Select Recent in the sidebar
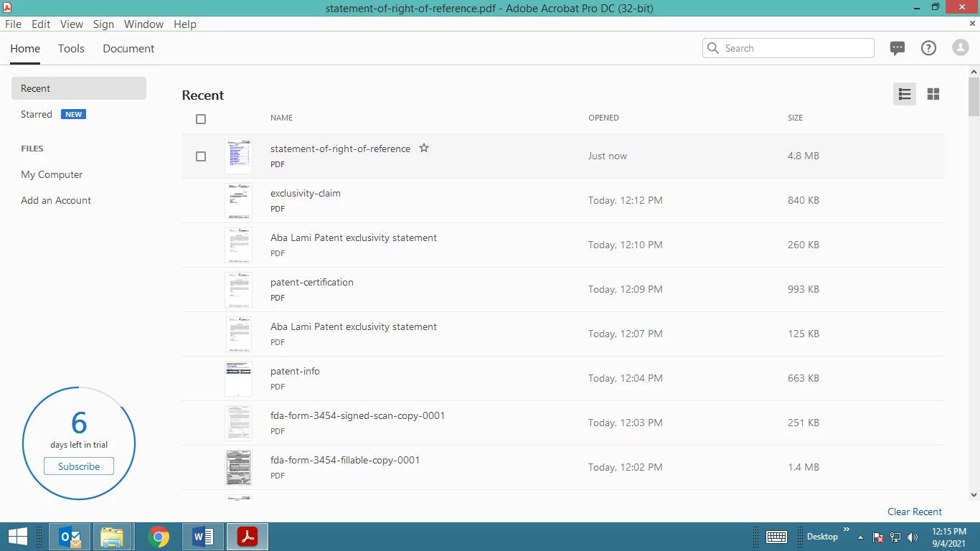The image size is (980, 551). 79,88
